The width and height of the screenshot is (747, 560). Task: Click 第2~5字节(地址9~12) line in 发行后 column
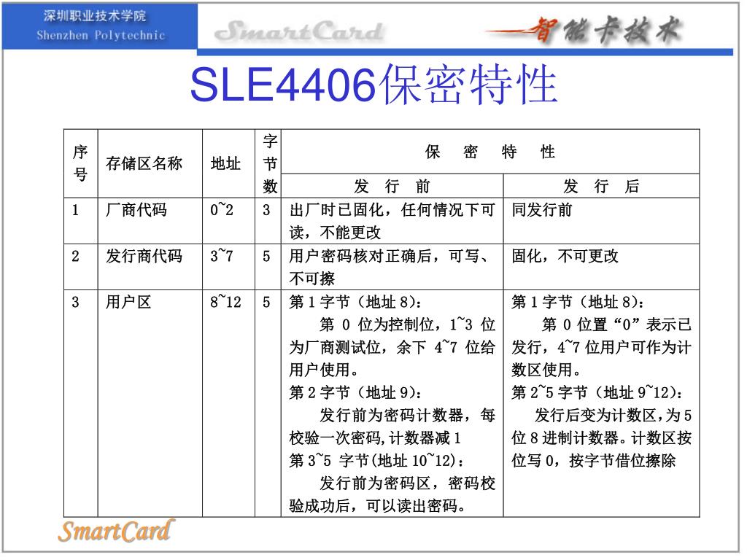tap(597, 392)
